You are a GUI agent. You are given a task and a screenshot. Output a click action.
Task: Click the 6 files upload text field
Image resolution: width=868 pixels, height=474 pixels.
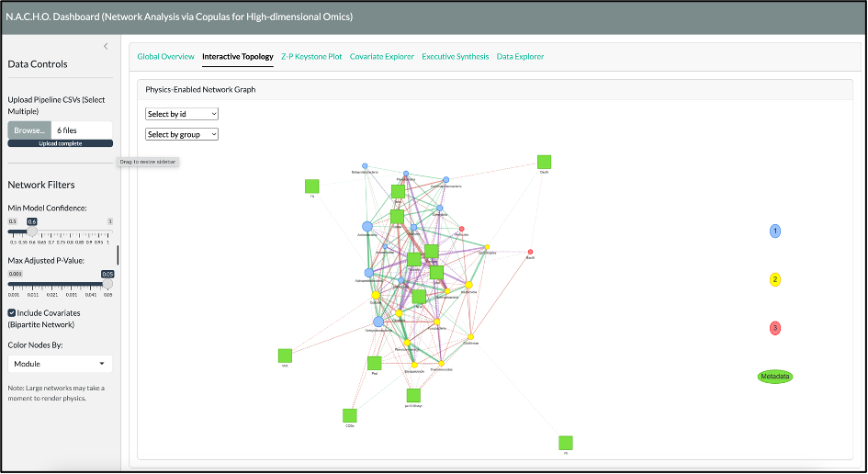[81, 130]
